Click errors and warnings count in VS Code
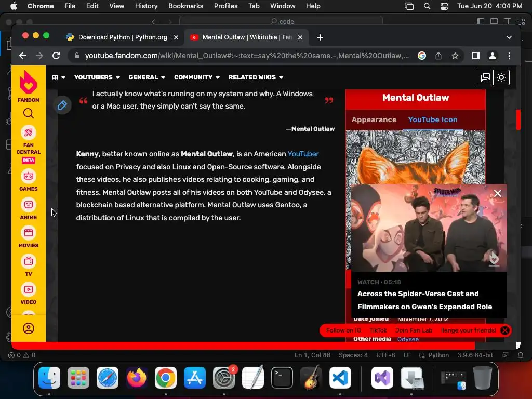The width and height of the screenshot is (532, 399). click(22, 355)
